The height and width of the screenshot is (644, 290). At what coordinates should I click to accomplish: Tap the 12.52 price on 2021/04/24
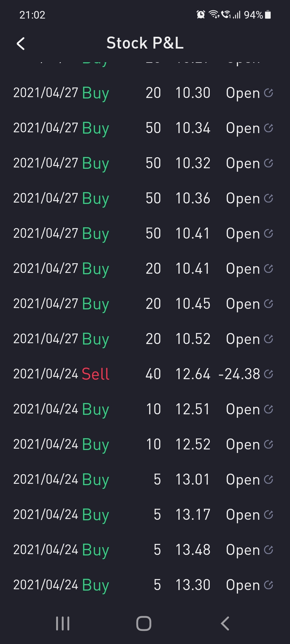(193, 444)
